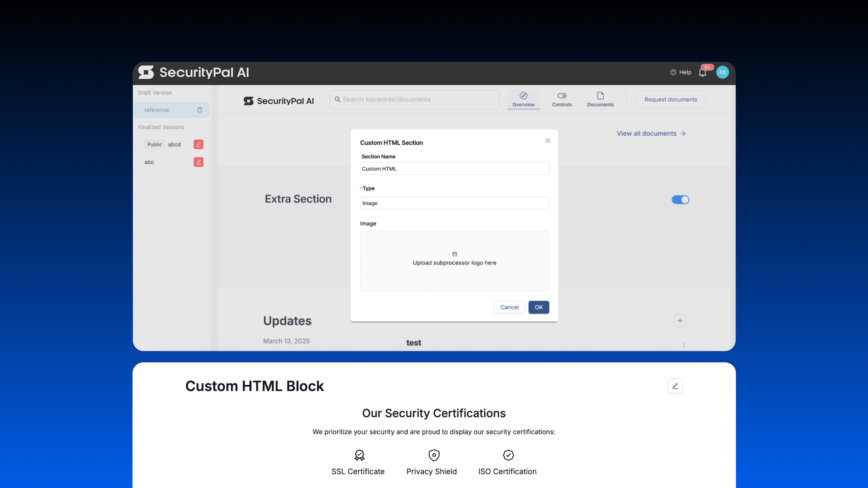Click the ISO Certification check icon
The height and width of the screenshot is (488, 868).
[x=508, y=455]
